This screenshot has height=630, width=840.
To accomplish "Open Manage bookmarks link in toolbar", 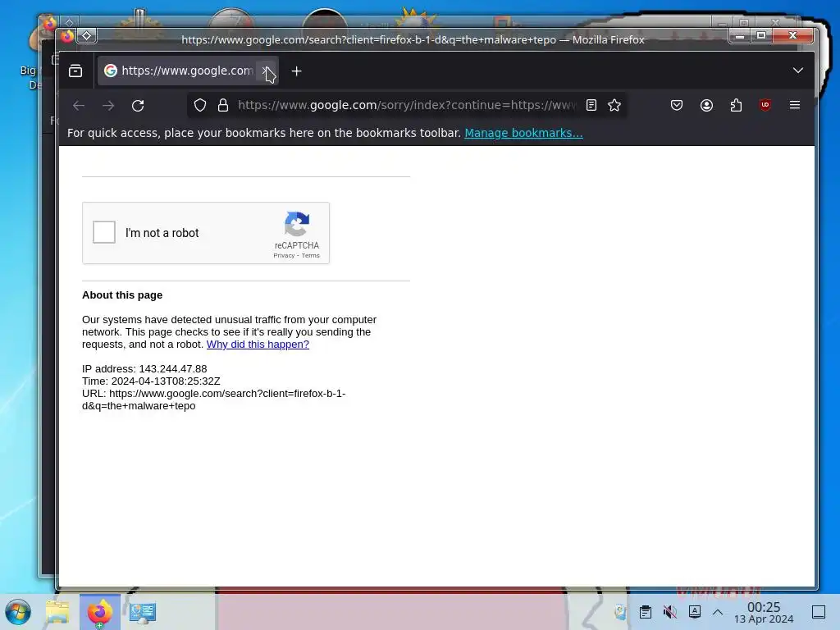I will click(523, 133).
